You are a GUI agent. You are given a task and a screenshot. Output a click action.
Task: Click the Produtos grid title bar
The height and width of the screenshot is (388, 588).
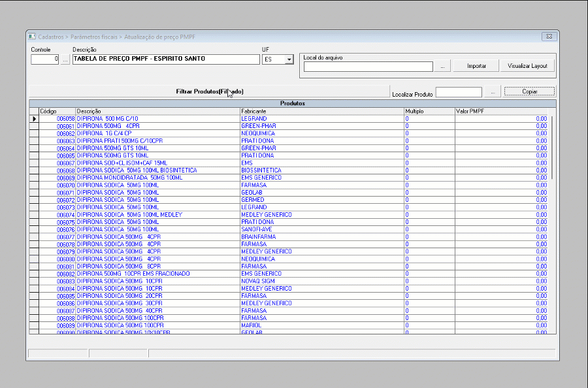coord(293,103)
